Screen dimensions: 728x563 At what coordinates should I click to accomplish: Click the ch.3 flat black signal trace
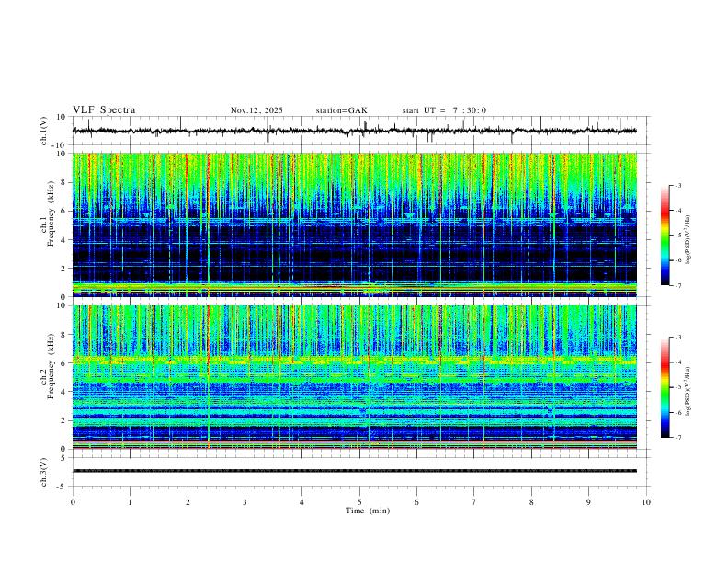(354, 471)
